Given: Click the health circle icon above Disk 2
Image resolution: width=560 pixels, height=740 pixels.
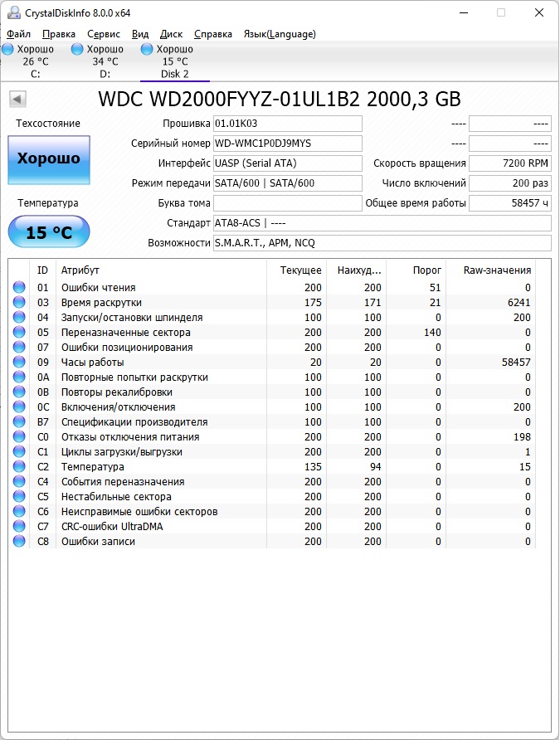Looking at the screenshot, I should click(x=147, y=49).
